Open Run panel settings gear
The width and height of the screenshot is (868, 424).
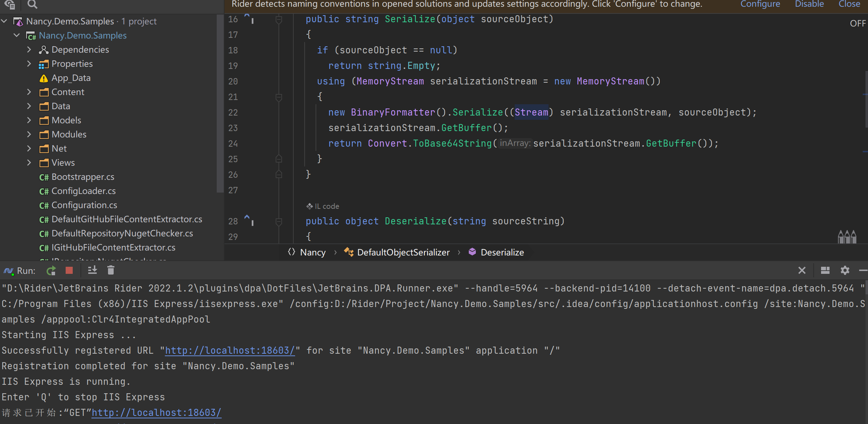845,271
